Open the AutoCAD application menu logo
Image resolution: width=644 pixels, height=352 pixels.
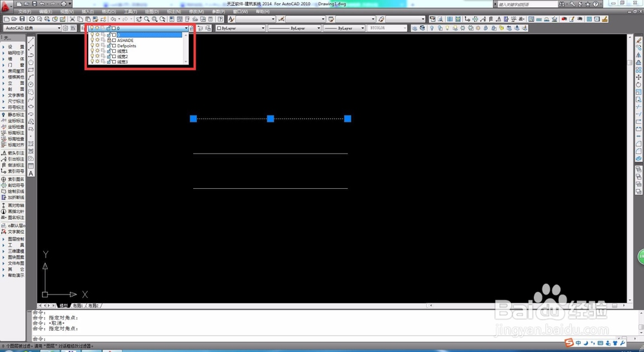(x=6, y=6)
